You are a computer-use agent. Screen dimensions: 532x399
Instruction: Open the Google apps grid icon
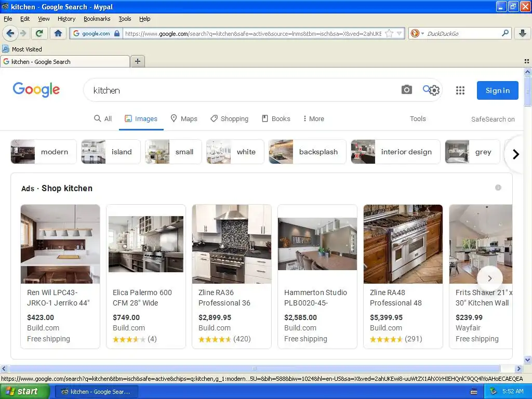(x=460, y=90)
